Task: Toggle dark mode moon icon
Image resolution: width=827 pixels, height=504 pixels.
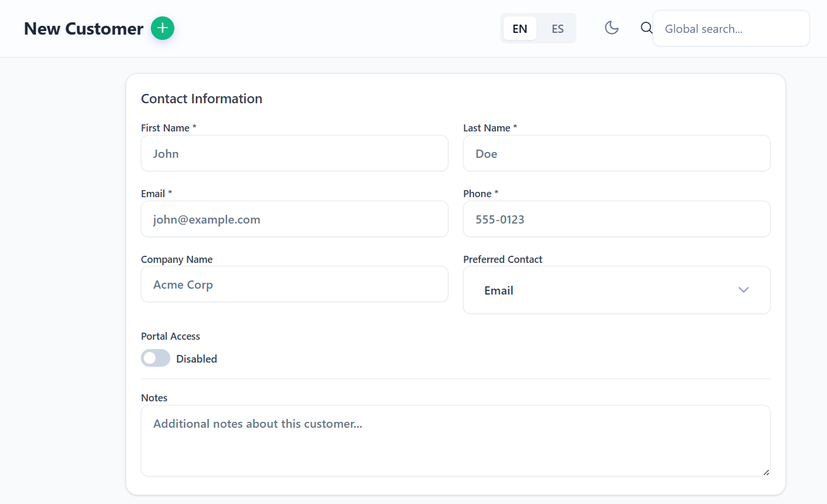Action: tap(612, 28)
